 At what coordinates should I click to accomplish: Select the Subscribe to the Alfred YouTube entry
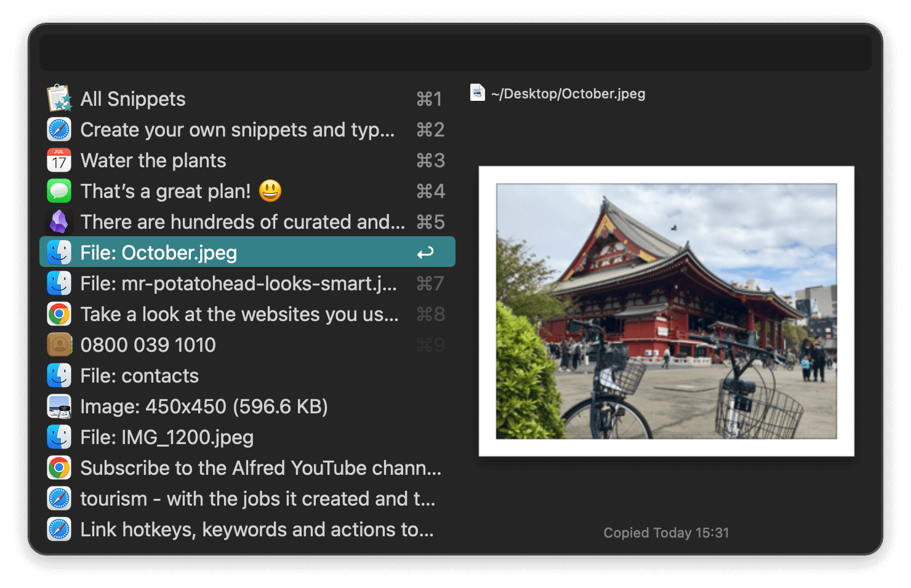261,467
